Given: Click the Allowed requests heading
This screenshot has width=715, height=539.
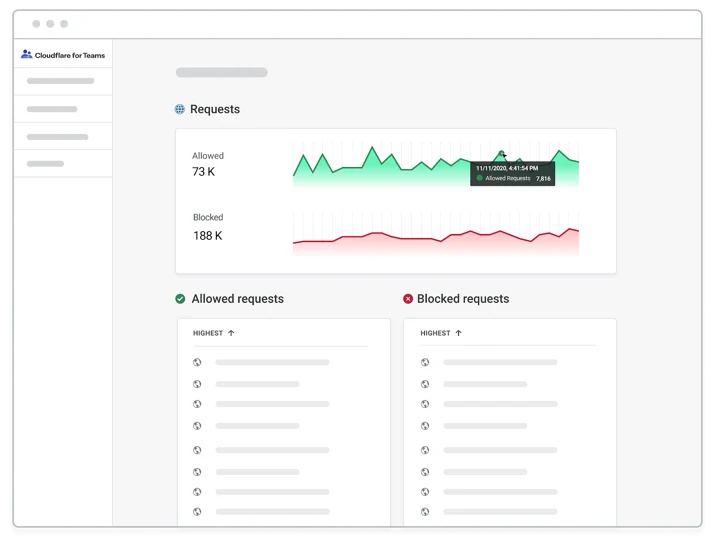Looking at the screenshot, I should tap(238, 299).
